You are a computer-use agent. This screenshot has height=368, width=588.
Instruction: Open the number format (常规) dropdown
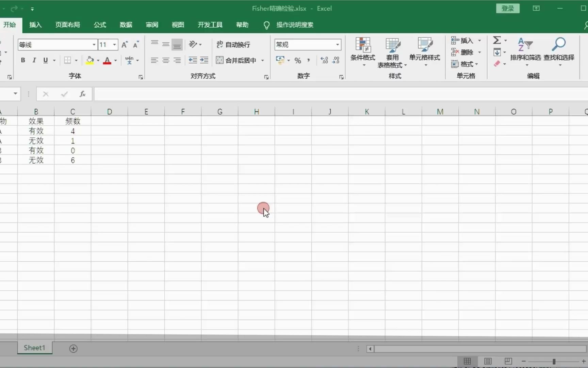click(x=337, y=45)
